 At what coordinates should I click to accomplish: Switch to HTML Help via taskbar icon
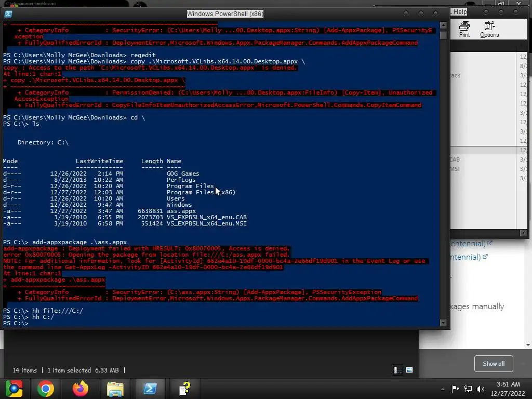tap(185, 389)
